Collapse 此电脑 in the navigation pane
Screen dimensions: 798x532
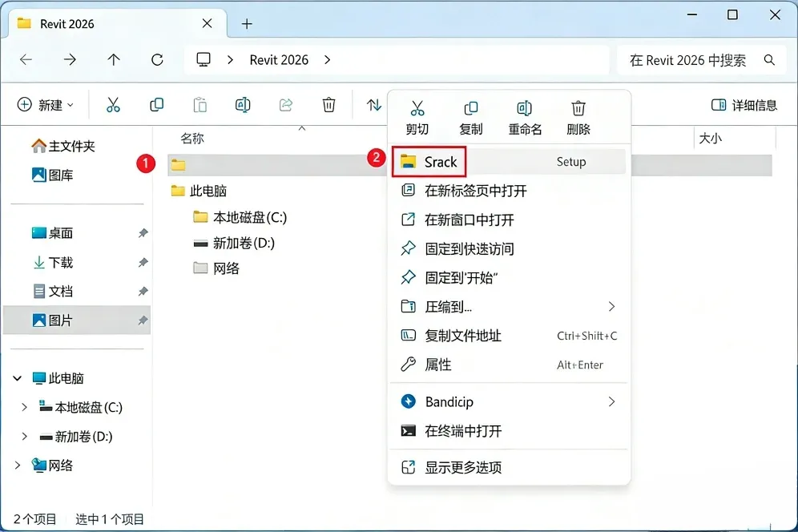coord(18,378)
